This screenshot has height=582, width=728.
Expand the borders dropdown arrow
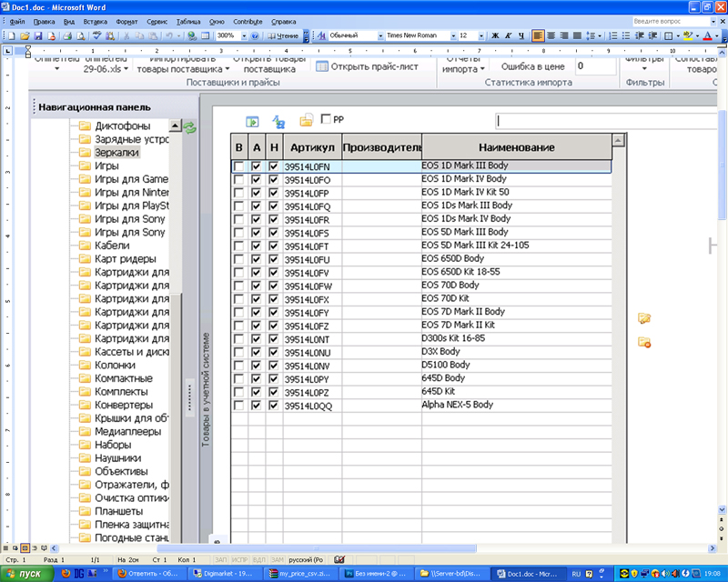pos(678,35)
